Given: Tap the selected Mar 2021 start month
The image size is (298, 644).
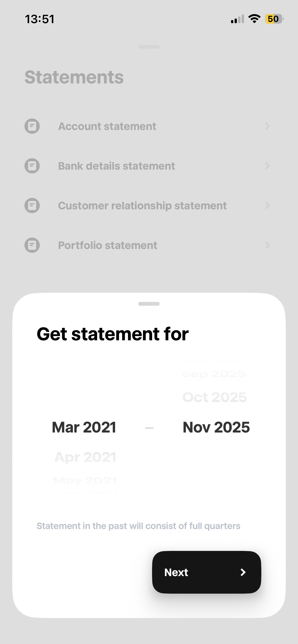Looking at the screenshot, I should pyautogui.click(x=84, y=427).
